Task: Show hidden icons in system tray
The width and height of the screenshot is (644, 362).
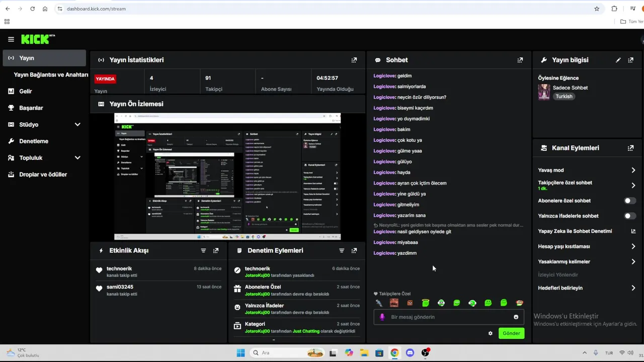Action: pos(584,353)
